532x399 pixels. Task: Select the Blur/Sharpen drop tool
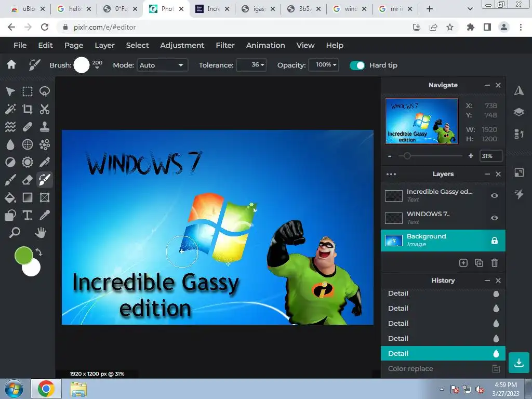point(10,144)
